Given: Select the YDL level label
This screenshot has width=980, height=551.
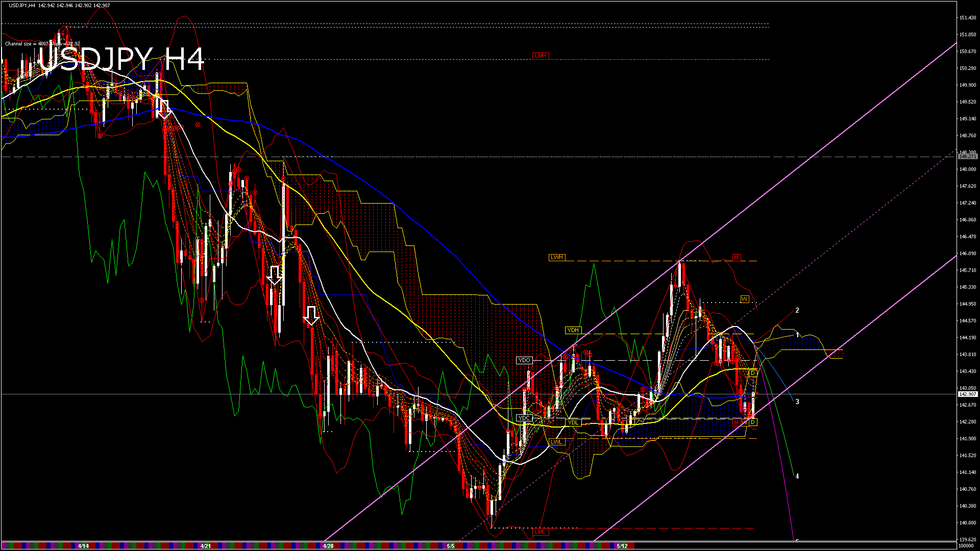Looking at the screenshot, I should click(573, 423).
